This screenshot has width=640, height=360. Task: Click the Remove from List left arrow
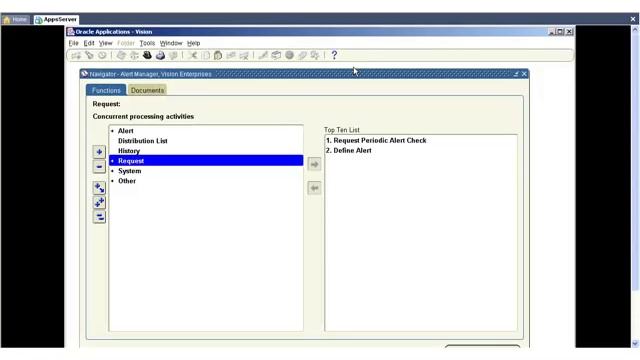point(314,188)
